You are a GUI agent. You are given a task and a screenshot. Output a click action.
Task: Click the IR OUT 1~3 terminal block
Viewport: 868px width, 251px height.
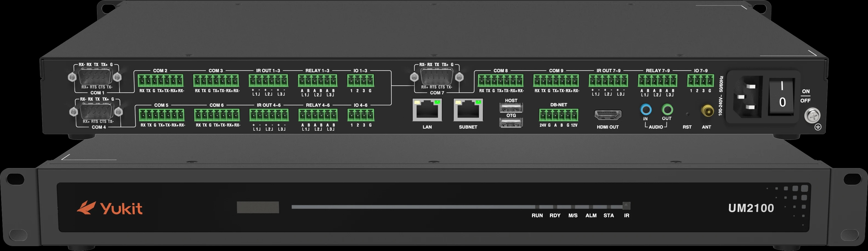tap(269, 81)
